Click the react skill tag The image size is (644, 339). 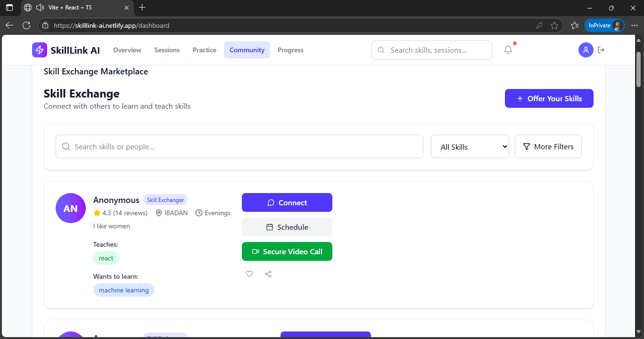(106, 258)
